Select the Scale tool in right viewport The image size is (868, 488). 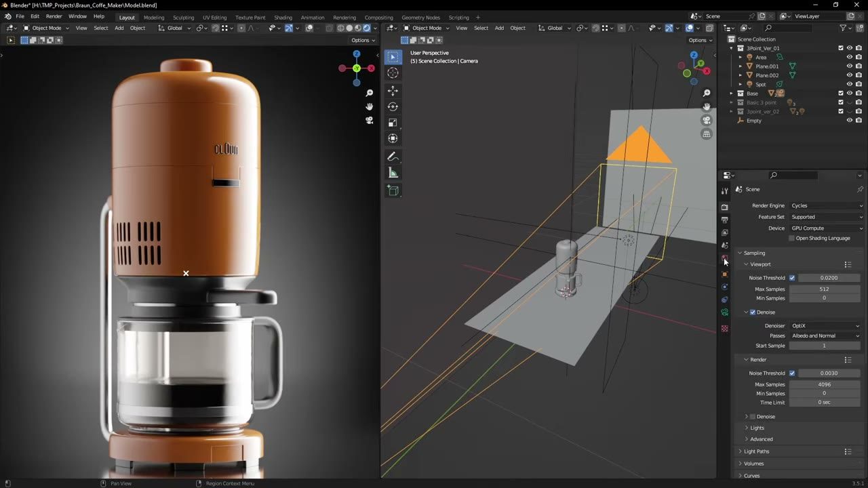[393, 123]
